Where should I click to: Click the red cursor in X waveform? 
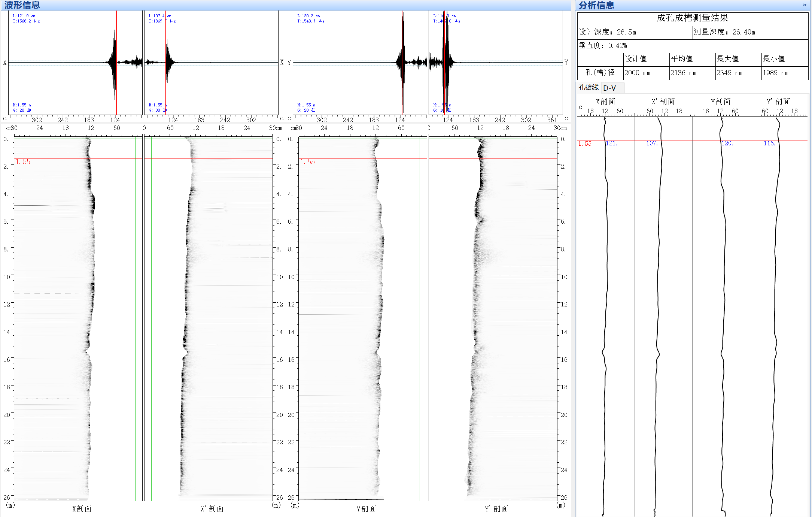coord(116,63)
